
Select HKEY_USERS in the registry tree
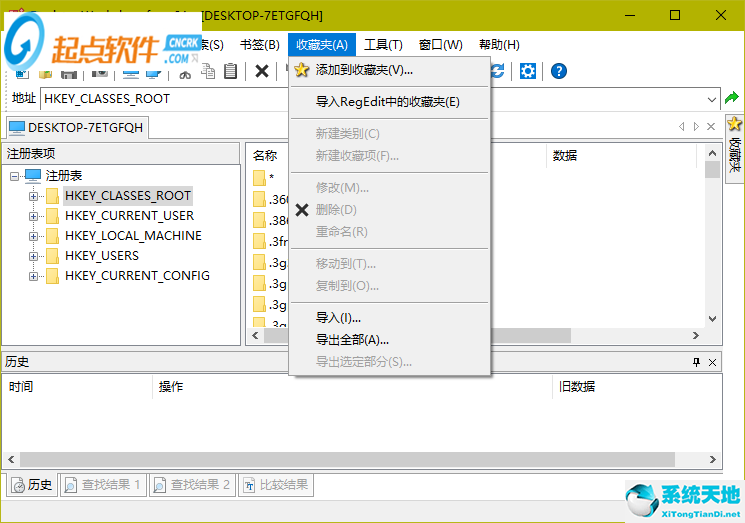click(102, 256)
